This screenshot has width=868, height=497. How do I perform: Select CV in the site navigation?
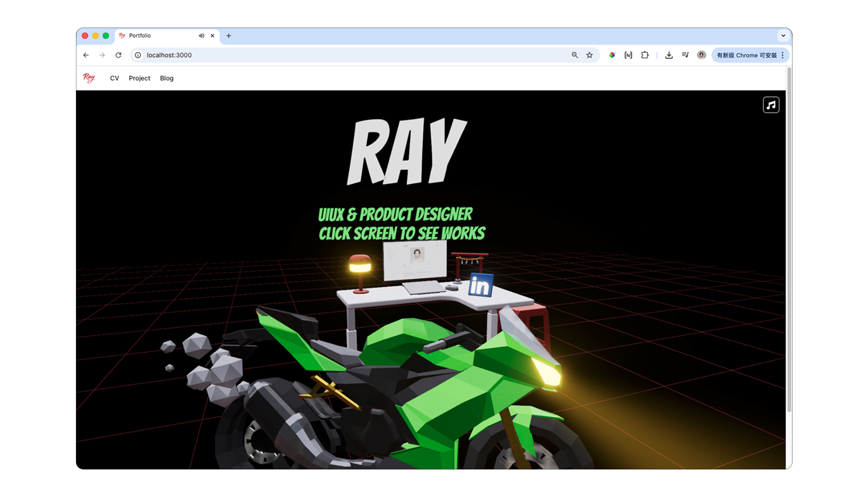point(114,78)
